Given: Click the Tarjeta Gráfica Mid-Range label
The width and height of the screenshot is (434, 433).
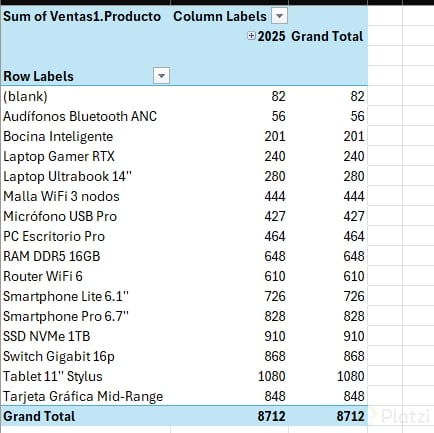Looking at the screenshot, I should [83, 396].
